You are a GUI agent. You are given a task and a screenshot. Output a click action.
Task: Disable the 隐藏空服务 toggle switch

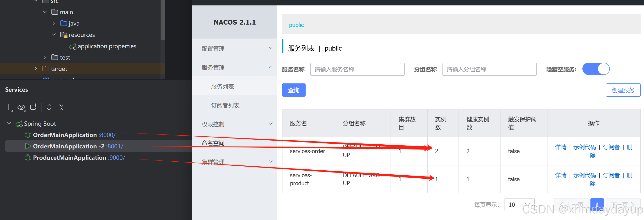point(596,69)
